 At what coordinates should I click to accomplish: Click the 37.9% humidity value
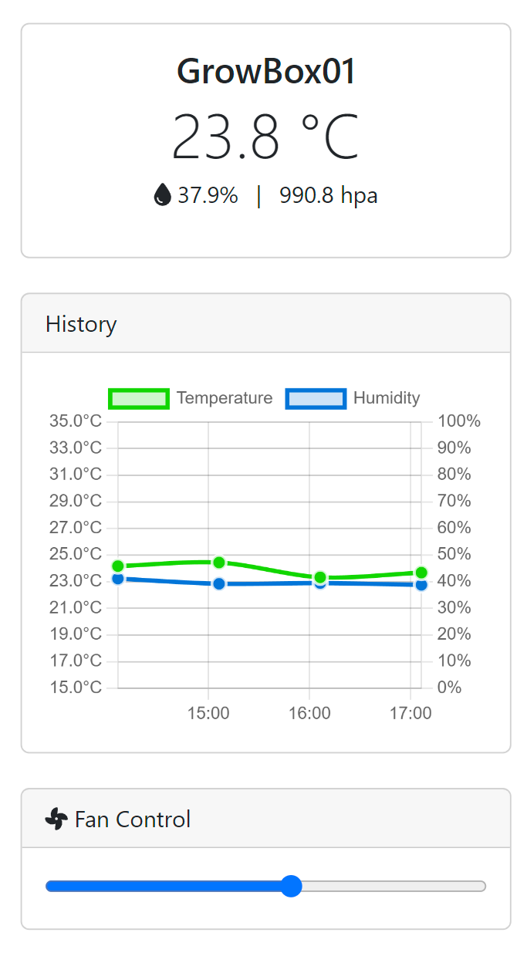[x=208, y=195]
